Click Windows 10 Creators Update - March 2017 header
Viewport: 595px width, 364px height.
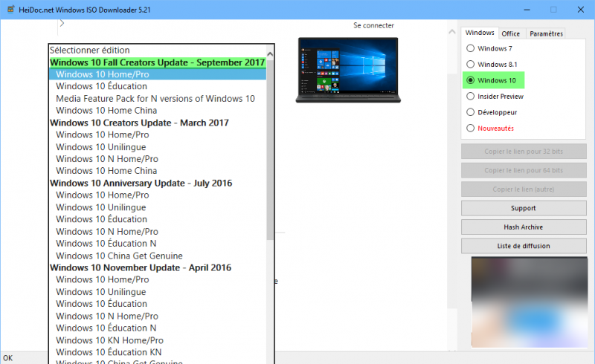(x=158, y=123)
